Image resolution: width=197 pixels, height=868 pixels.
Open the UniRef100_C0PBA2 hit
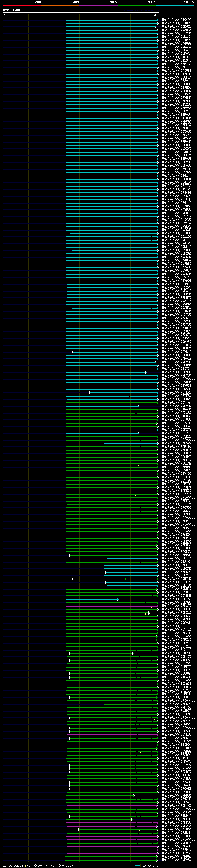pyautogui.click(x=177, y=856)
